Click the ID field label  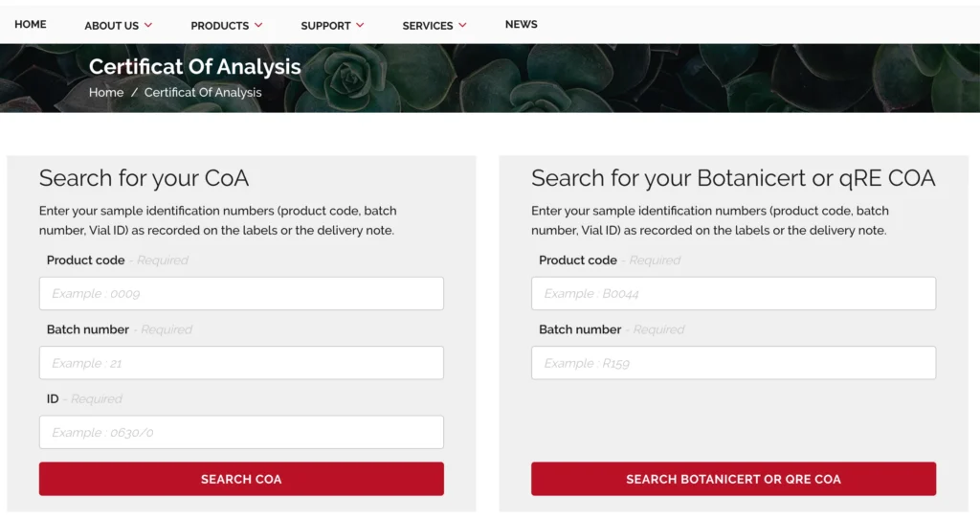(53, 398)
